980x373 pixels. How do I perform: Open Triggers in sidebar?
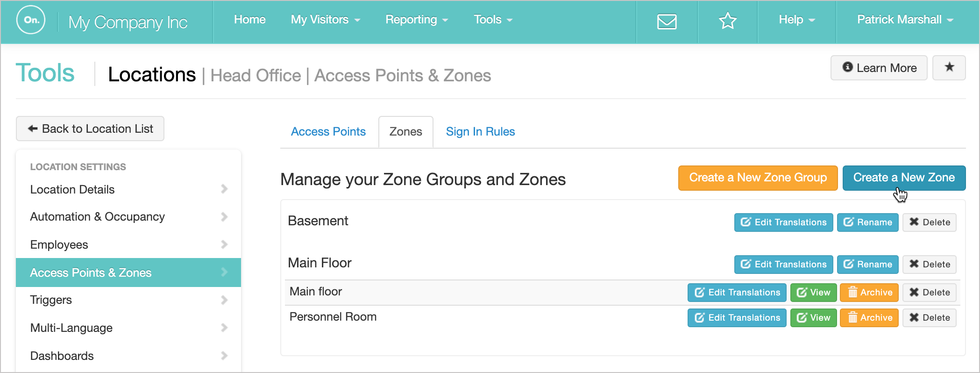pyautogui.click(x=128, y=300)
